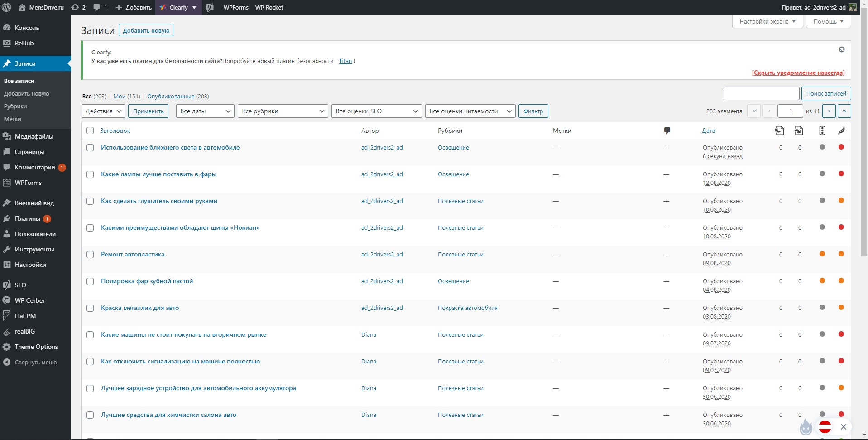
Task: Click the outgoing internal links column icon
Action: (x=779, y=131)
